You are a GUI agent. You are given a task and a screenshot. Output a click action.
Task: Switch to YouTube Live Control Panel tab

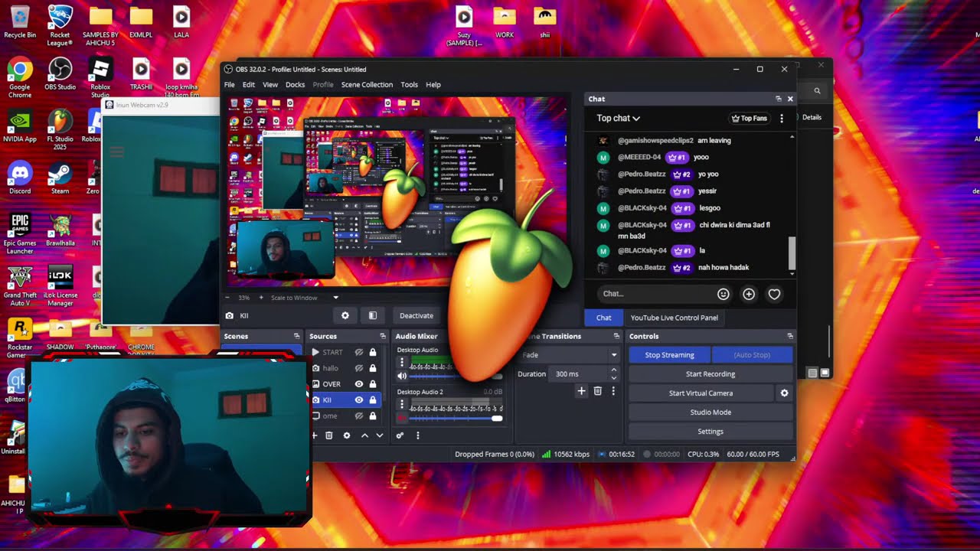[x=675, y=318]
